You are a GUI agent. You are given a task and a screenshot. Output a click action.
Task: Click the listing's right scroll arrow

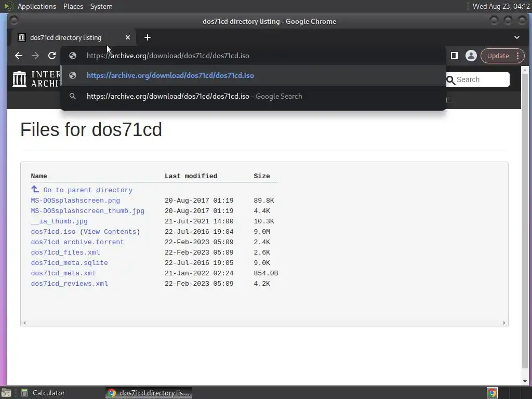(504, 323)
